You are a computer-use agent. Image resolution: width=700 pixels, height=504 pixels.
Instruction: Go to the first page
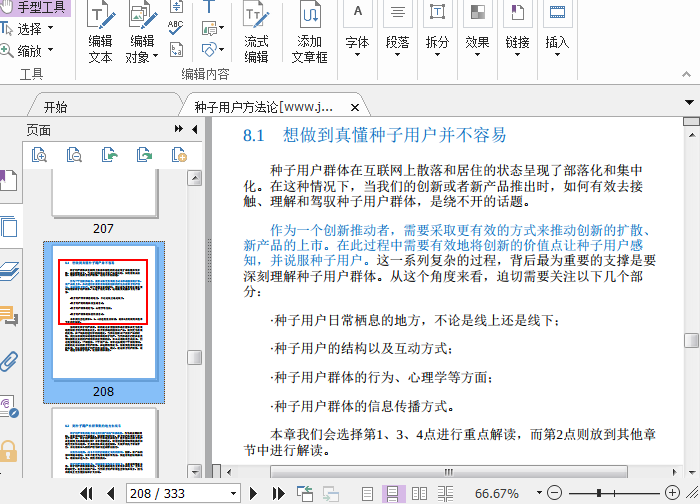[86, 493]
